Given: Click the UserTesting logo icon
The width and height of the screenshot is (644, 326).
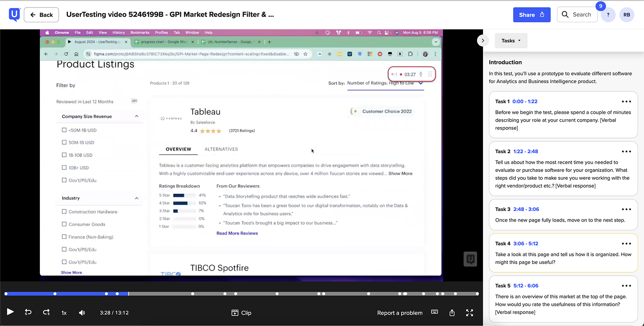Looking at the screenshot, I should click(x=14, y=15).
